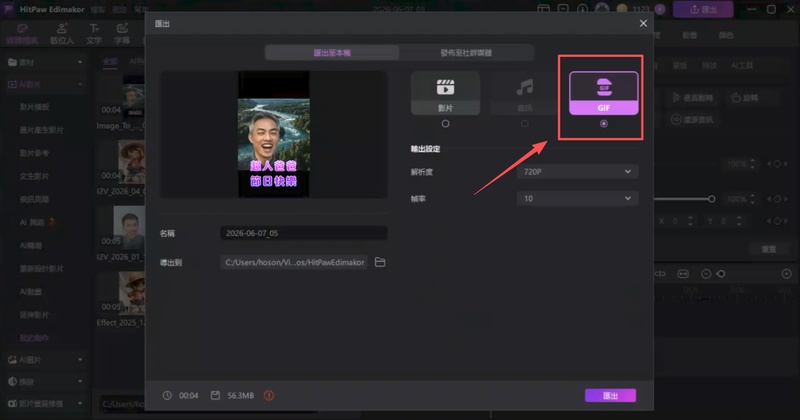Open the 文字 text tool
This screenshot has width=800, height=420.
94,34
